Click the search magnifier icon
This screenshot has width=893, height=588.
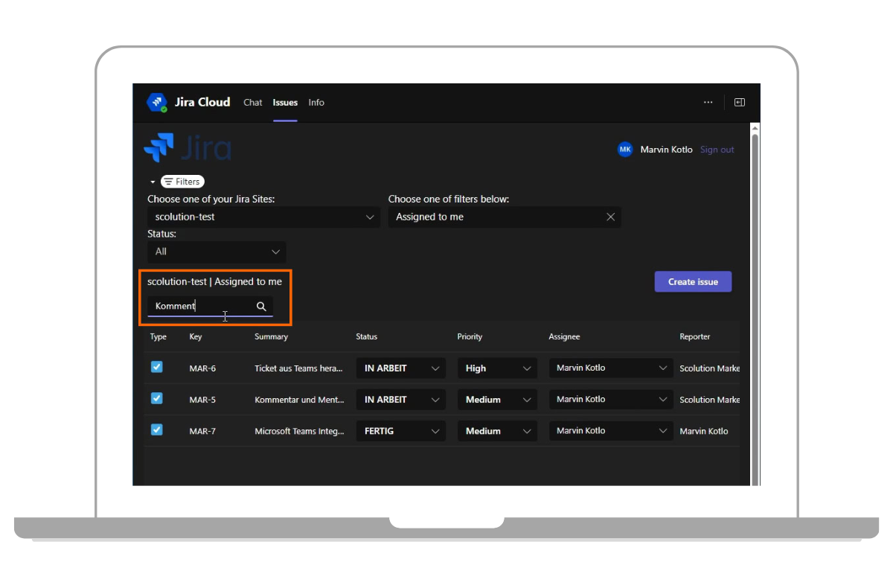[261, 306]
